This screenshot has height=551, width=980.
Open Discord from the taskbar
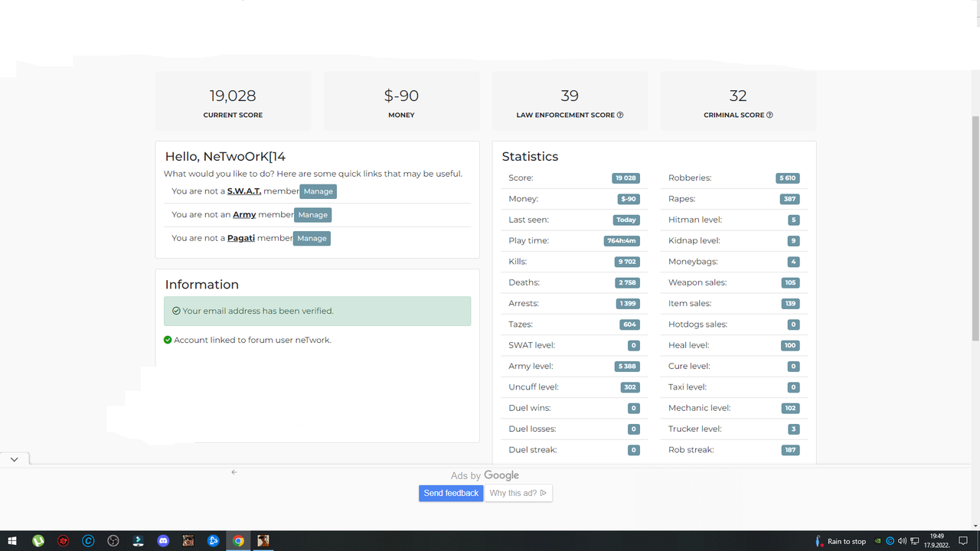pos(163,541)
